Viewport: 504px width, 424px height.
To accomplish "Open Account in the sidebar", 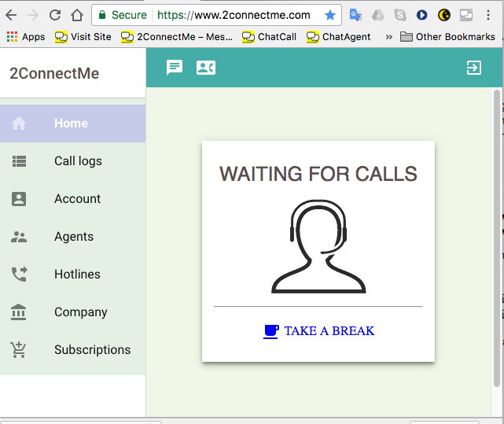I will [x=72, y=199].
